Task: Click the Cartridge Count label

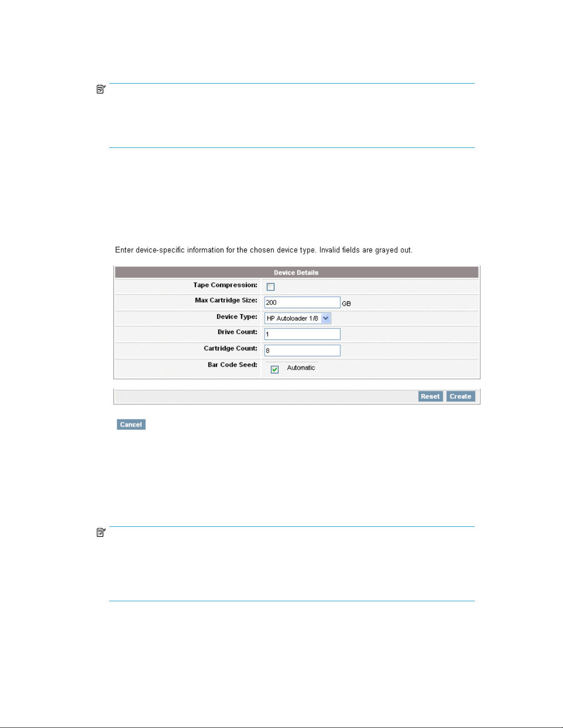Action: tap(231, 349)
